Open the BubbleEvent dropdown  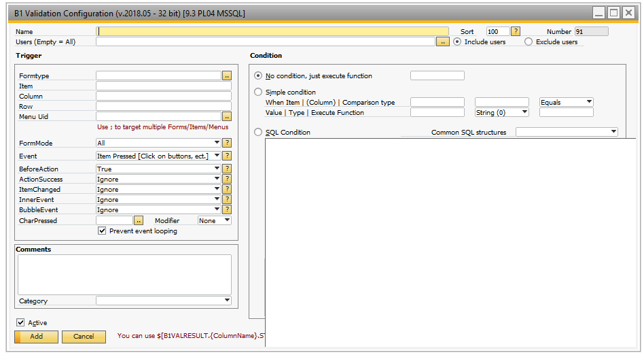click(217, 209)
